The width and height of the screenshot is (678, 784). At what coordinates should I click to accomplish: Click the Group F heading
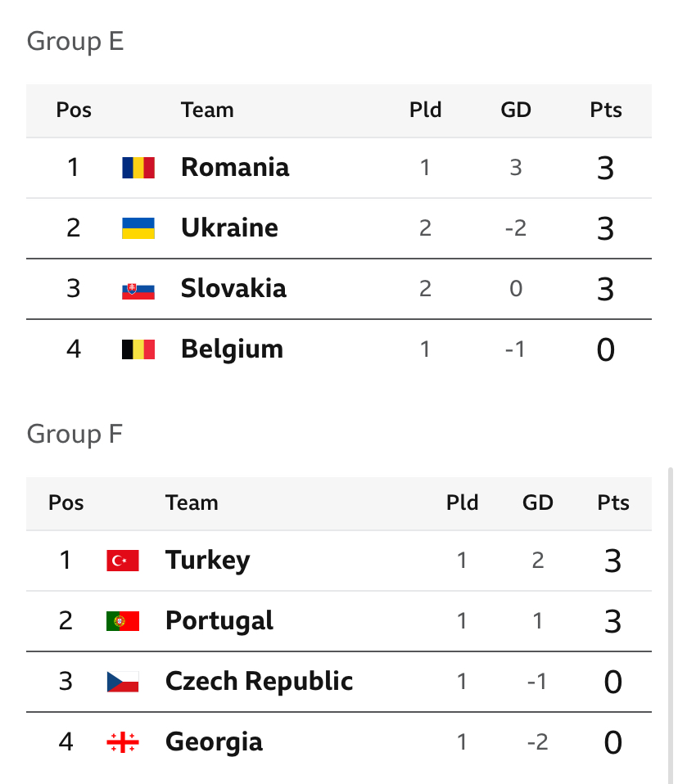(x=75, y=434)
